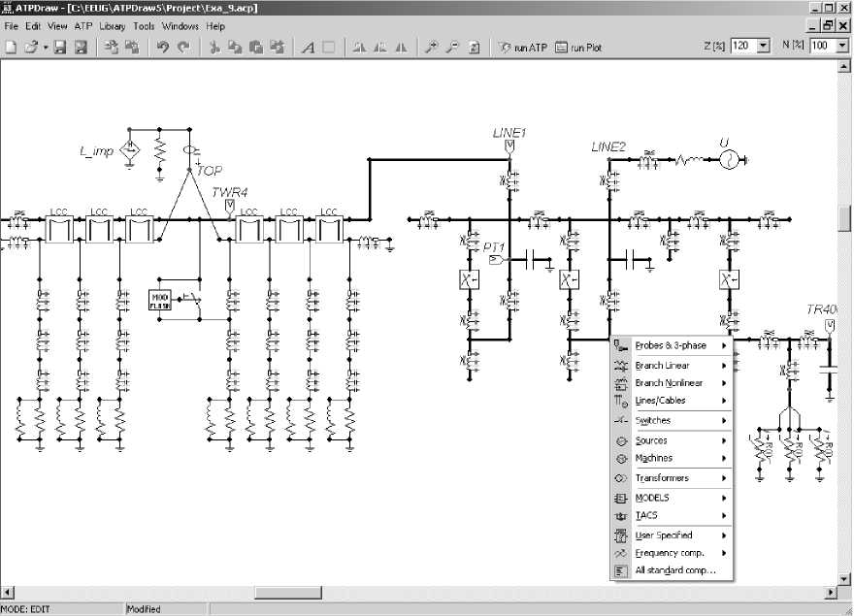Open the N [%] dropdown

[842, 46]
